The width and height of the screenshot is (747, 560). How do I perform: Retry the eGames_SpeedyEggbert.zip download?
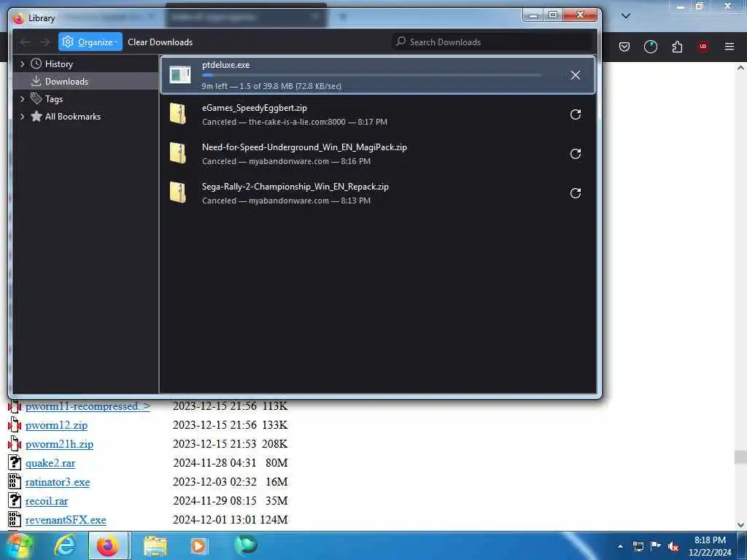pyautogui.click(x=575, y=114)
